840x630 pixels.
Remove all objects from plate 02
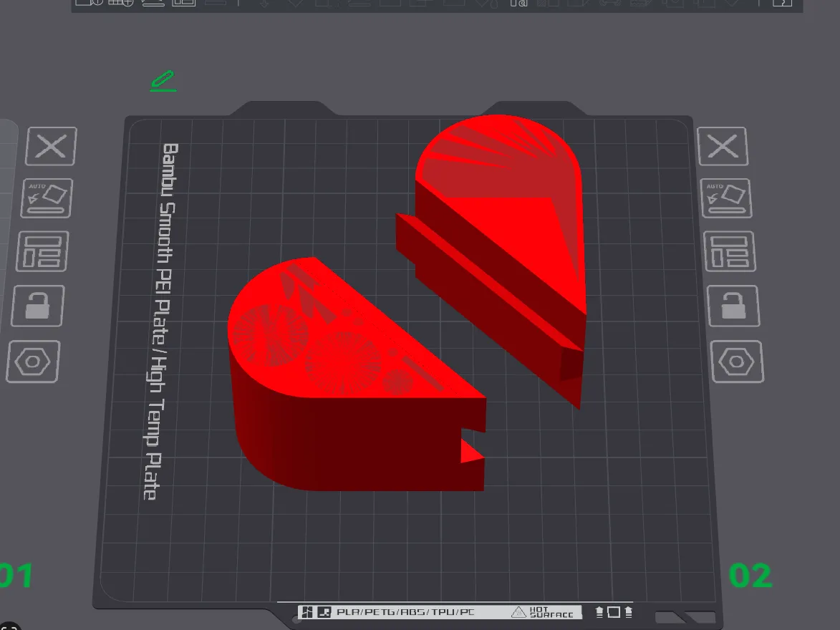723,146
